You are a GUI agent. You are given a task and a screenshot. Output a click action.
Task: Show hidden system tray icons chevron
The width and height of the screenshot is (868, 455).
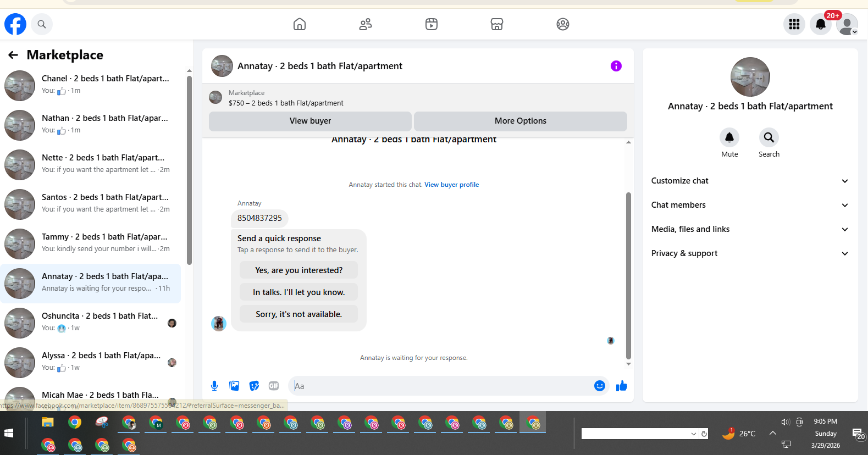772,433
